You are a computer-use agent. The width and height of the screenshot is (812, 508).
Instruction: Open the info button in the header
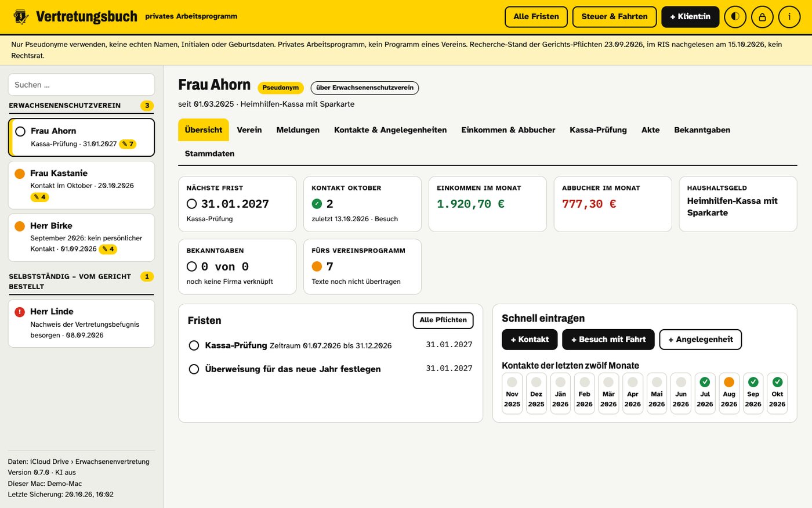[789, 17]
